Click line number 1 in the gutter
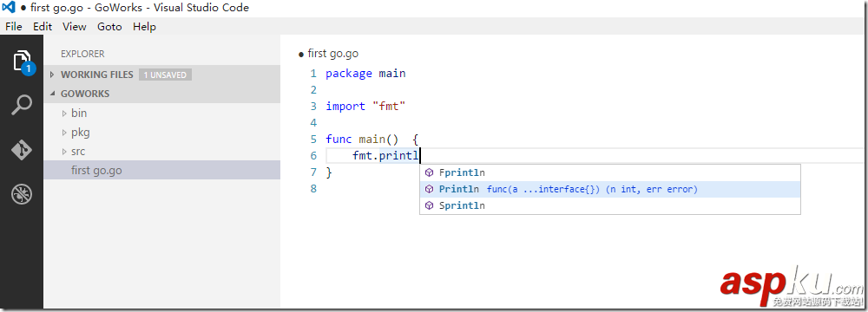868x312 pixels. click(313, 73)
